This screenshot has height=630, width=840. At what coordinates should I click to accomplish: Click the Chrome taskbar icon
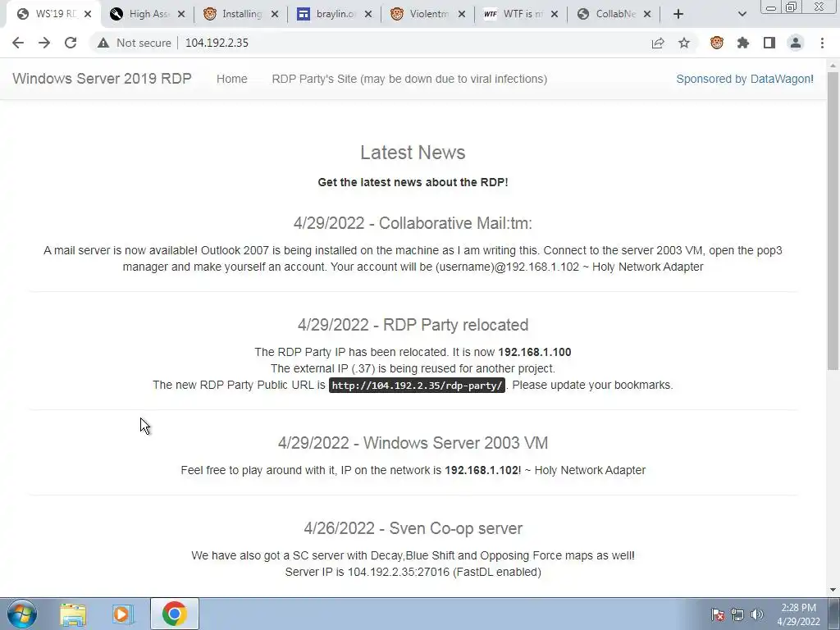click(x=175, y=614)
